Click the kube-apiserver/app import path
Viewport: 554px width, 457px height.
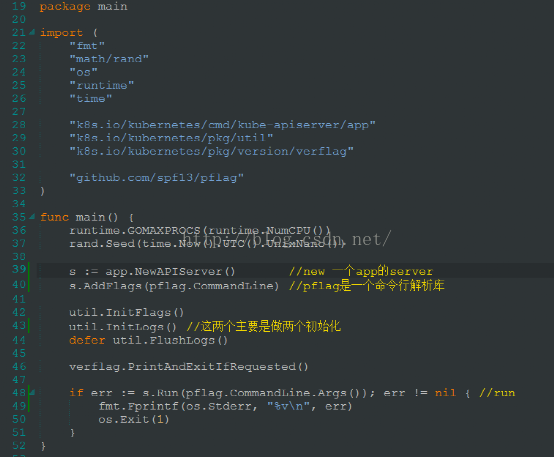tap(222, 125)
